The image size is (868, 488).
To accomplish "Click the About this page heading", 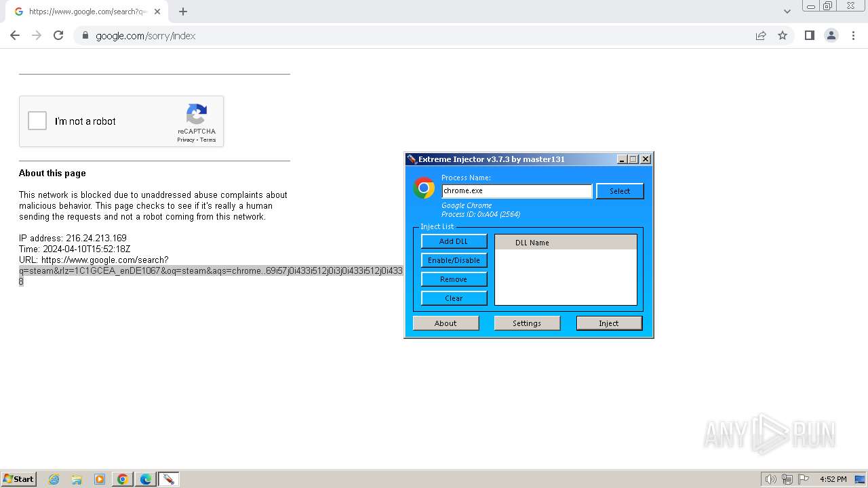I will click(x=52, y=174).
